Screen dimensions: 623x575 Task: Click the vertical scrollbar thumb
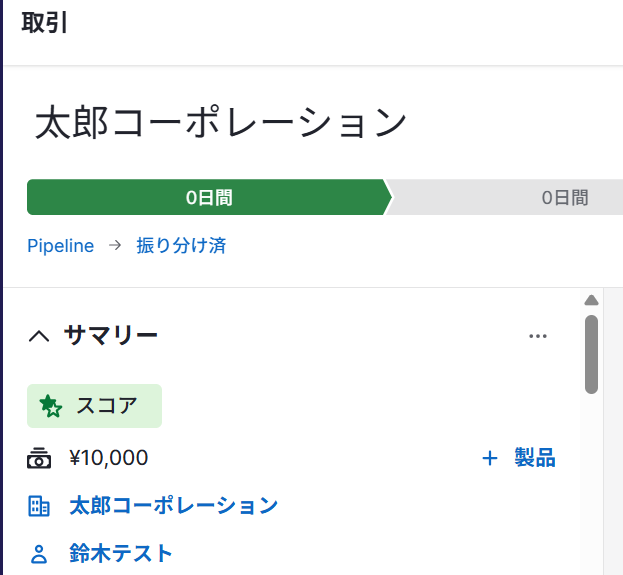click(591, 355)
